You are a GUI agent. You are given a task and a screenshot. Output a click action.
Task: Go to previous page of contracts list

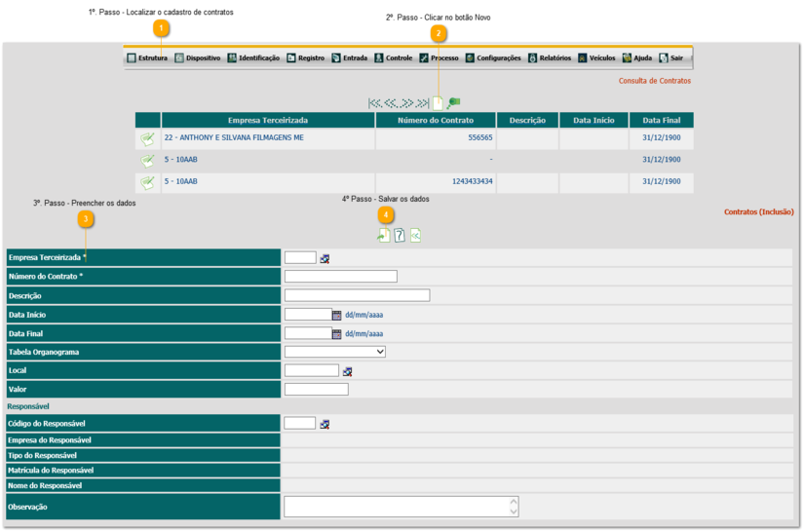[390, 103]
